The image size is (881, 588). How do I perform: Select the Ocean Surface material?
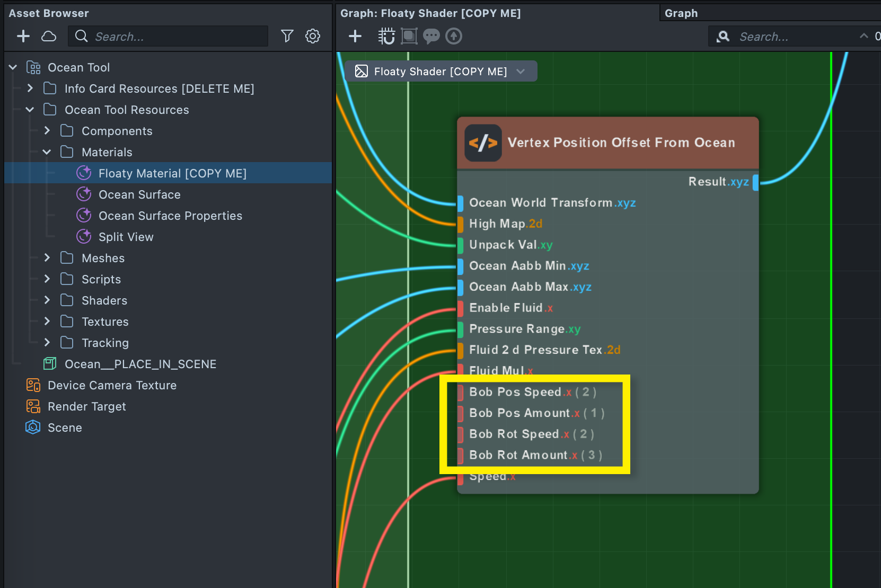click(x=139, y=194)
